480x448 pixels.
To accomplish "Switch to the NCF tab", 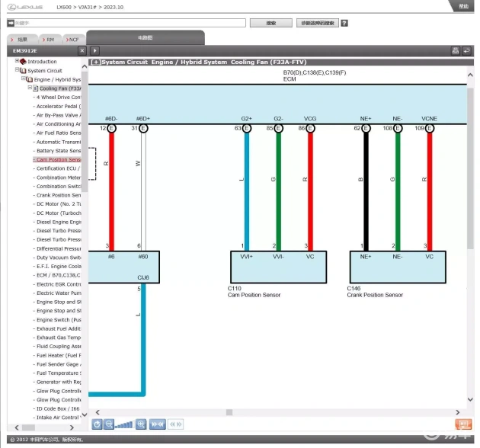I will click(x=72, y=39).
